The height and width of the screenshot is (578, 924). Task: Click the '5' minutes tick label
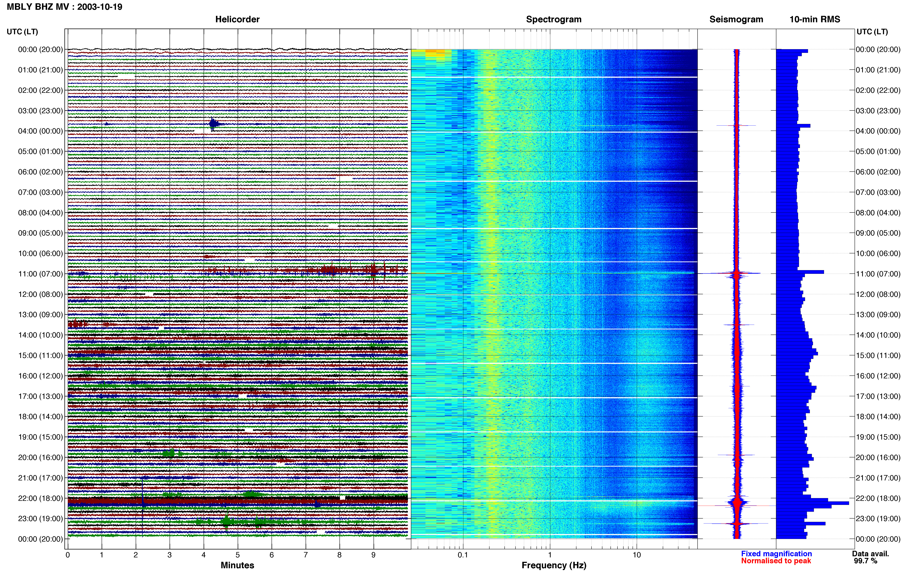tap(238, 555)
